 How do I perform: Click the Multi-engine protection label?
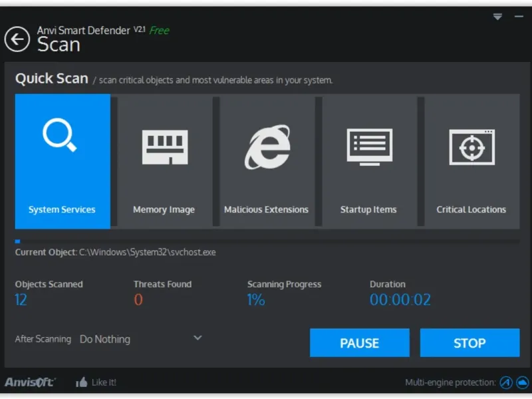tap(450, 383)
